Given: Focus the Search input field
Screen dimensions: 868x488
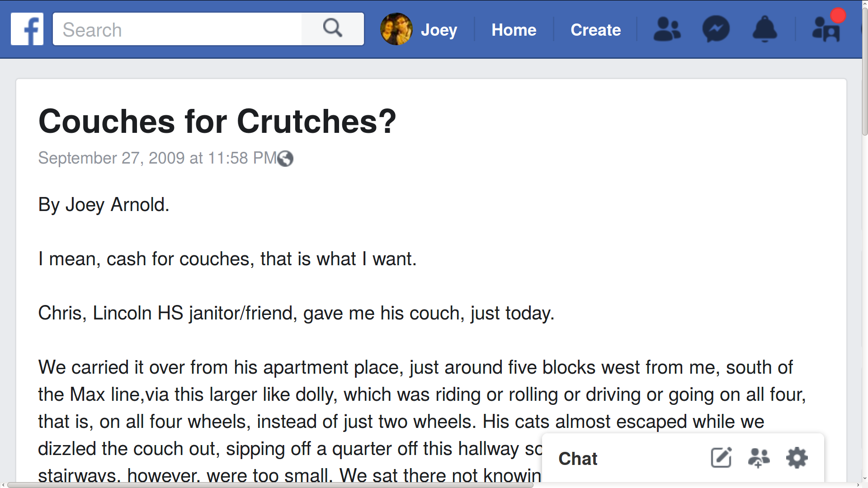Looking at the screenshot, I should pos(177,30).
